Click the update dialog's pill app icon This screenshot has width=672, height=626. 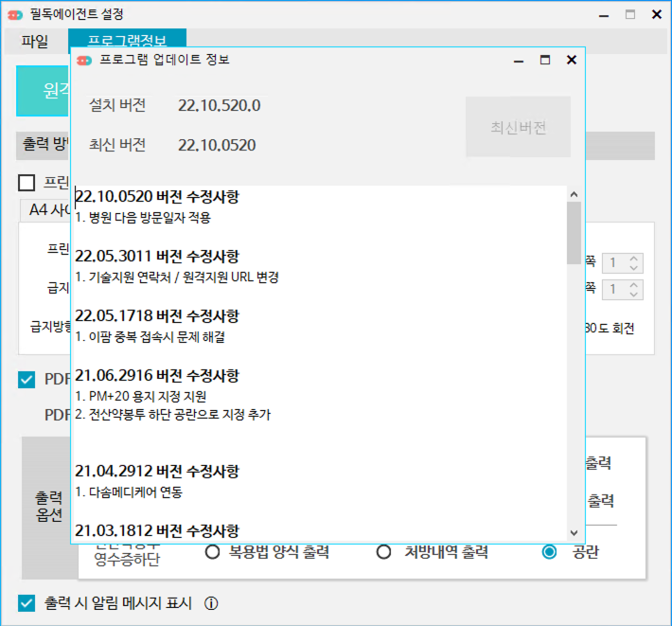pos(84,60)
